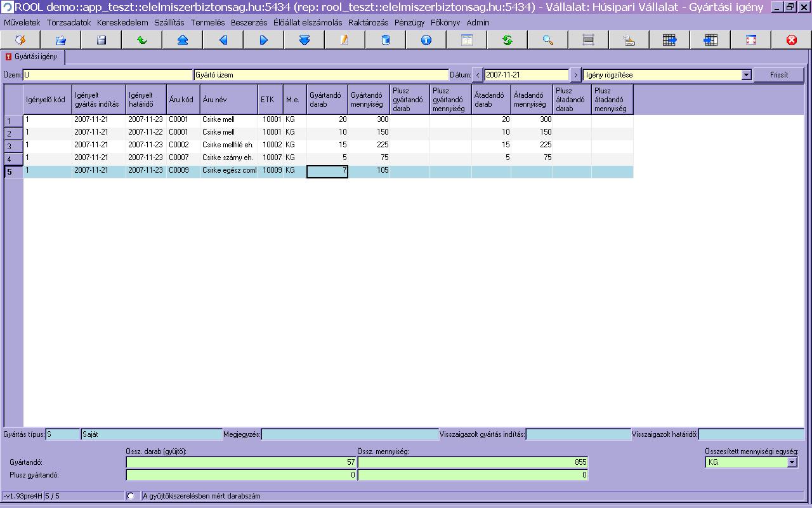
Task: Open the Igény rögzítése dropdown
Action: 747,75
